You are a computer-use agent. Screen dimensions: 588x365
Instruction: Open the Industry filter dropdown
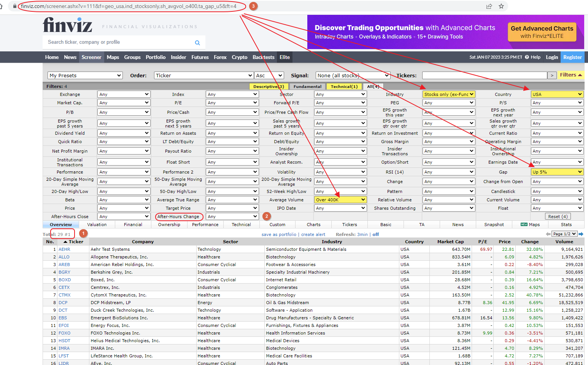click(x=449, y=94)
